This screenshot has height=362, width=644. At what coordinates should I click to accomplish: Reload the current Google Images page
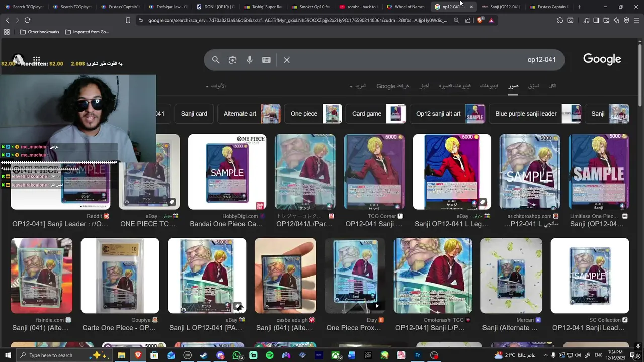point(27,20)
